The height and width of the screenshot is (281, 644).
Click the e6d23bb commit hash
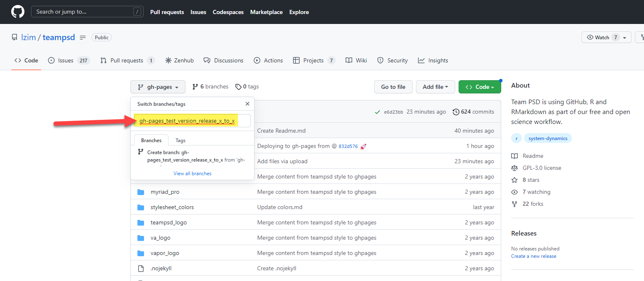(394, 112)
